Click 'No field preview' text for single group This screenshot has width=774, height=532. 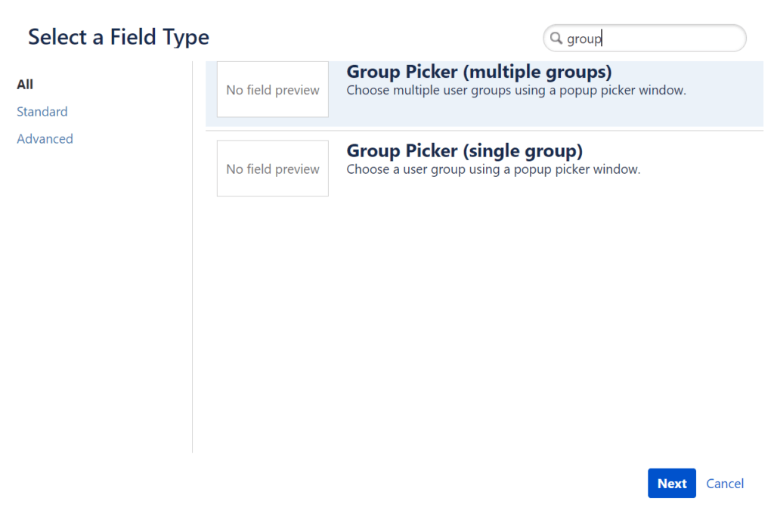click(272, 169)
